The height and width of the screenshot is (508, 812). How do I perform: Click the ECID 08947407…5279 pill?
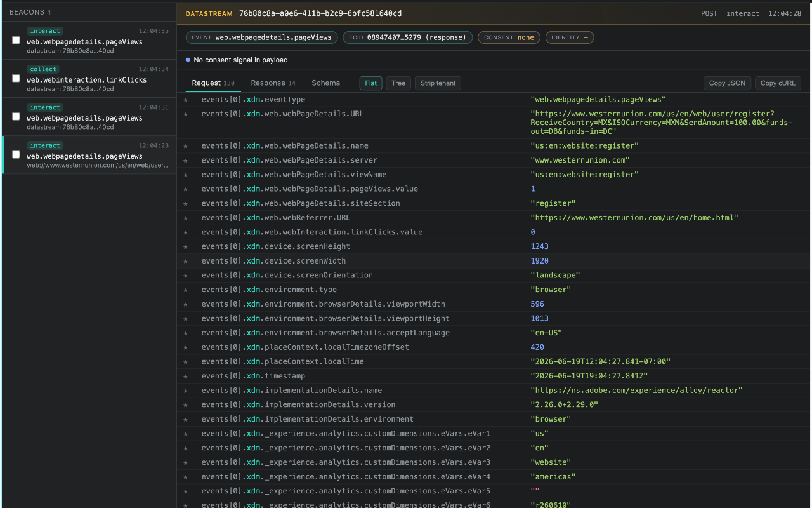(x=408, y=37)
